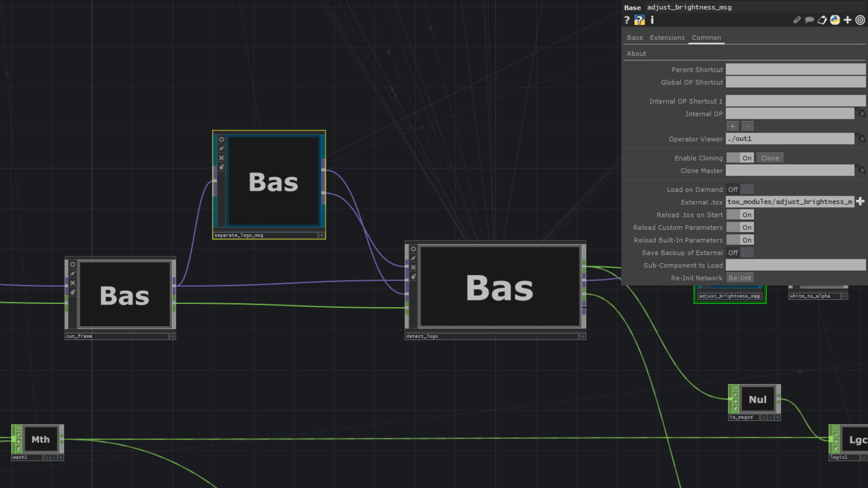868x488 pixels.
Task: Toggle Save Backup of External
Action: pos(740,253)
